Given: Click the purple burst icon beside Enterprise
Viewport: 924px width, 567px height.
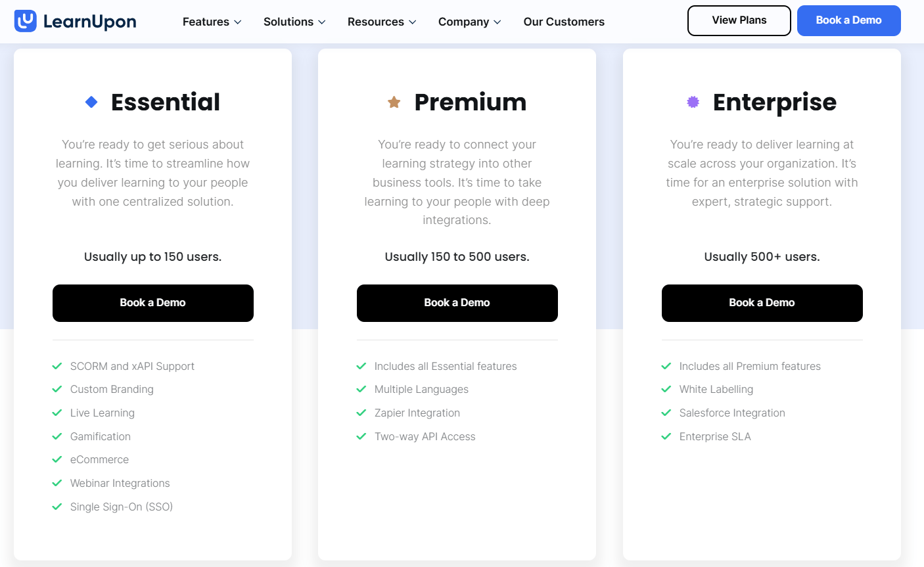Looking at the screenshot, I should pos(693,102).
